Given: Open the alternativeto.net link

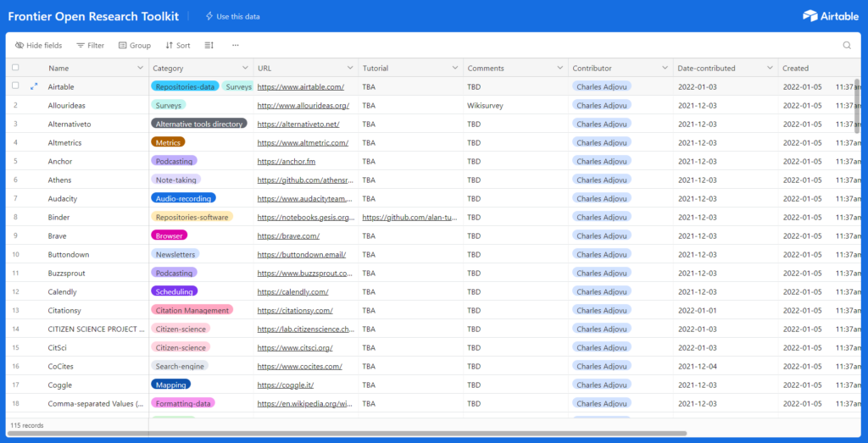Looking at the screenshot, I should coord(298,125).
